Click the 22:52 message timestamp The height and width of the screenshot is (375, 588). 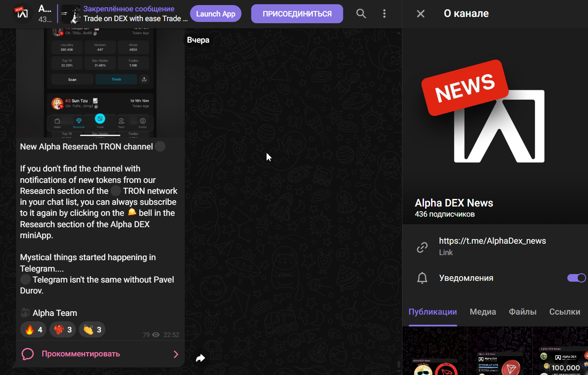tap(171, 334)
